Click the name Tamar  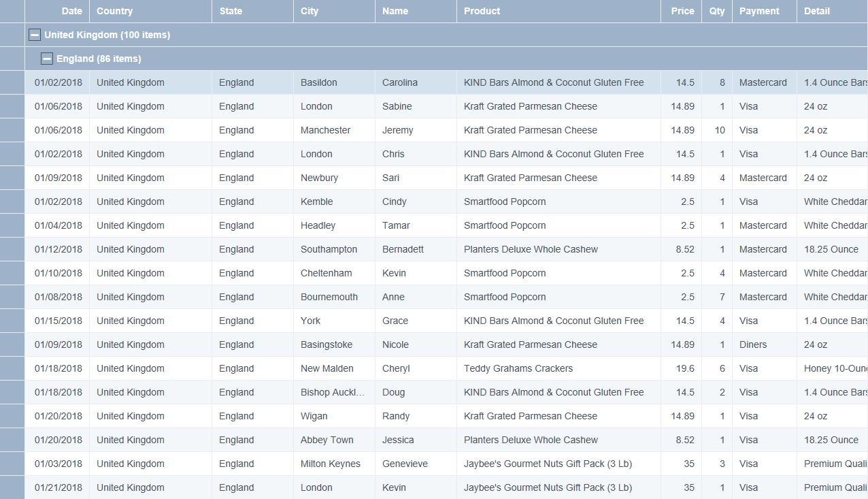coord(396,225)
